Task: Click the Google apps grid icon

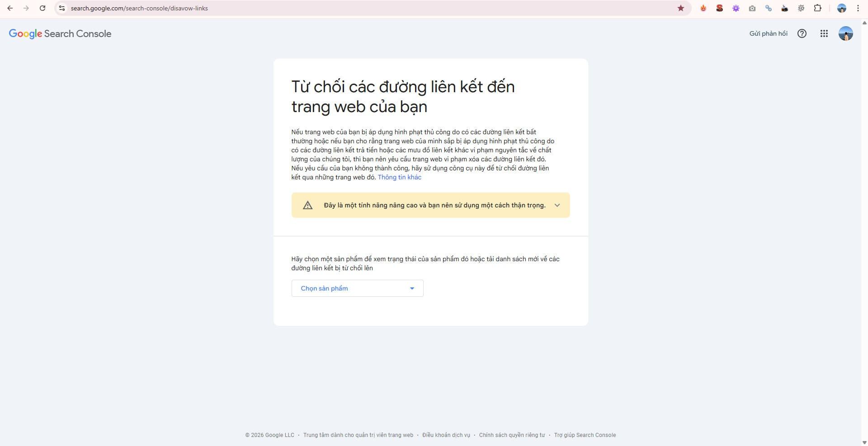Action: (824, 33)
